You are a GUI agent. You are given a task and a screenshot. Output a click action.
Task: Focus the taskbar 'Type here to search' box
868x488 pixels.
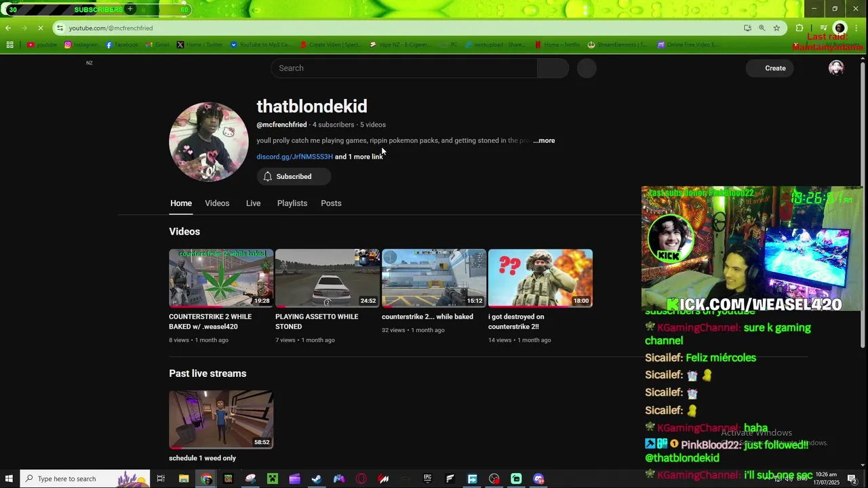coord(84,479)
